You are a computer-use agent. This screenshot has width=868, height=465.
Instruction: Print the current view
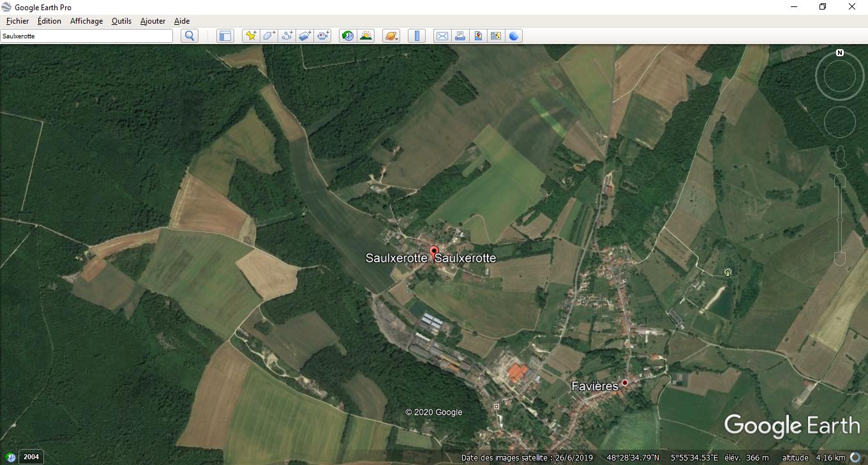point(460,36)
